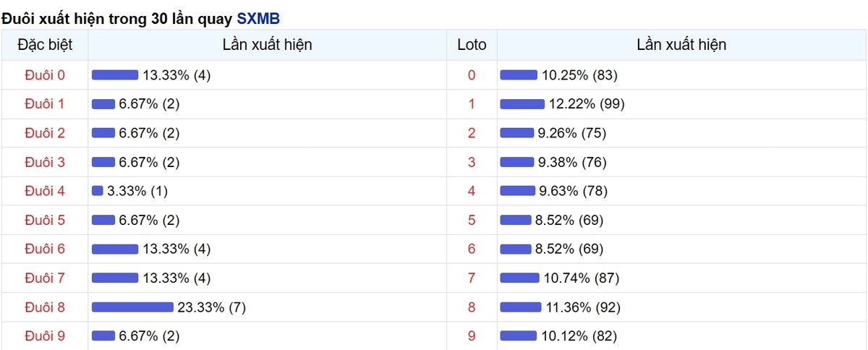Select Loto number 9
868x350 pixels.
pyautogui.click(x=472, y=336)
